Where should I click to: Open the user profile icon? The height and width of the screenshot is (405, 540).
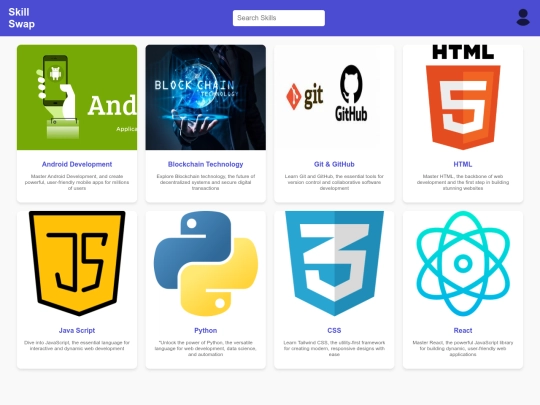(523, 18)
